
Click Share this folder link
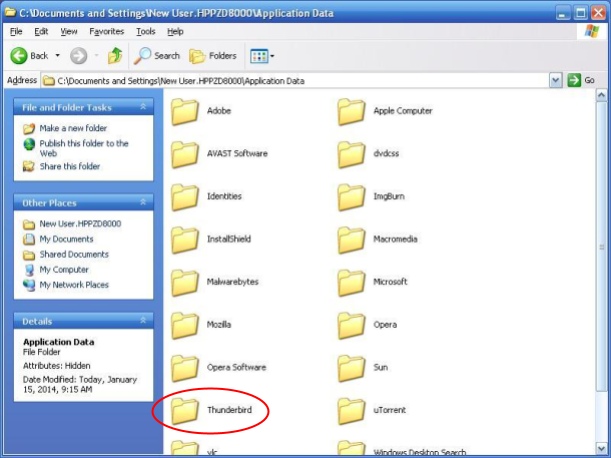pyautogui.click(x=70, y=166)
